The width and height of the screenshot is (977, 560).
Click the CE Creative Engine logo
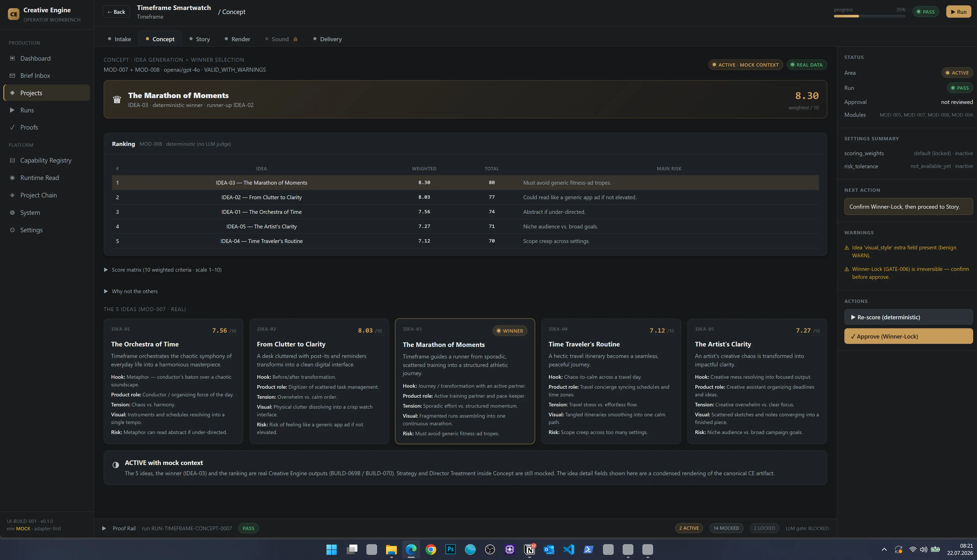click(x=14, y=14)
